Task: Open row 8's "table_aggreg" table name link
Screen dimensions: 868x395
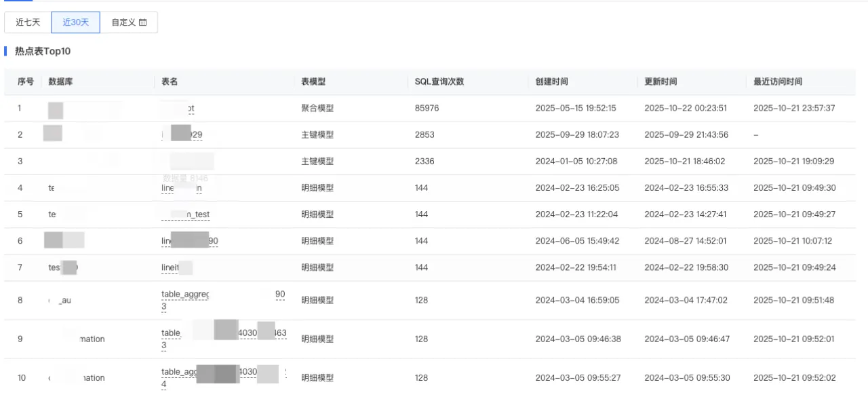Action: 185,295
